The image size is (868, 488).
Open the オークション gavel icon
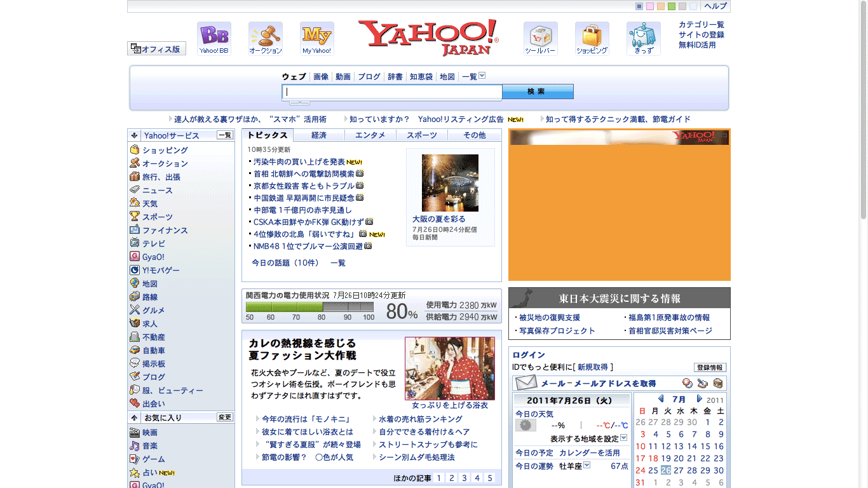click(266, 38)
